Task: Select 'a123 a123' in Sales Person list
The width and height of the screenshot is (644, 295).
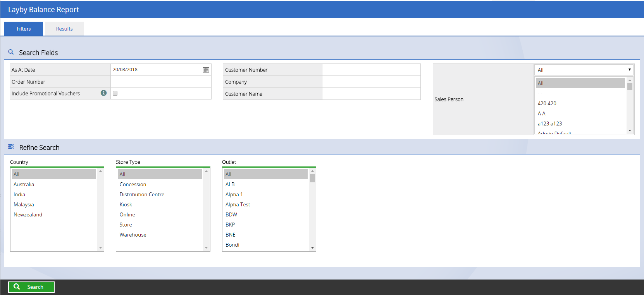Action: click(x=580, y=123)
